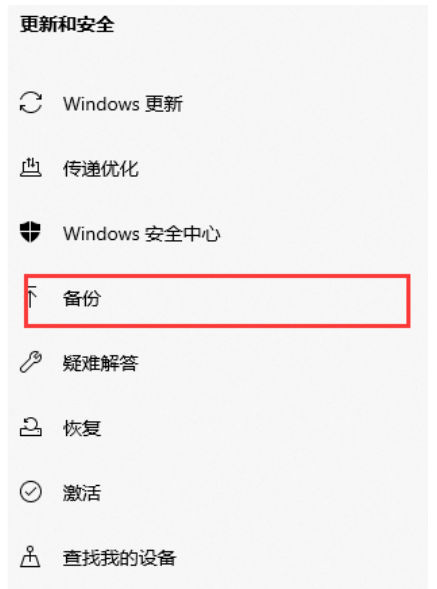Click the Windows 安全中心 shield icon
437x589 pixels.
(x=30, y=232)
